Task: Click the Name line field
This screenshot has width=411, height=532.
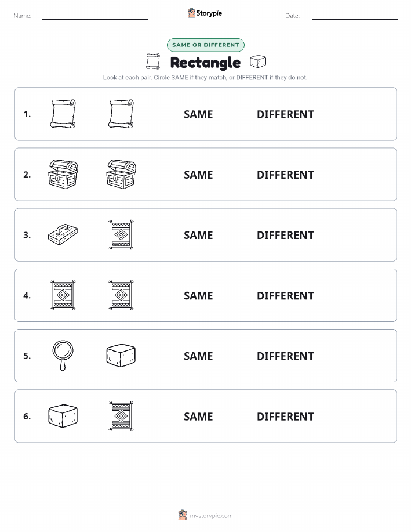Action: pyautogui.click(x=94, y=16)
